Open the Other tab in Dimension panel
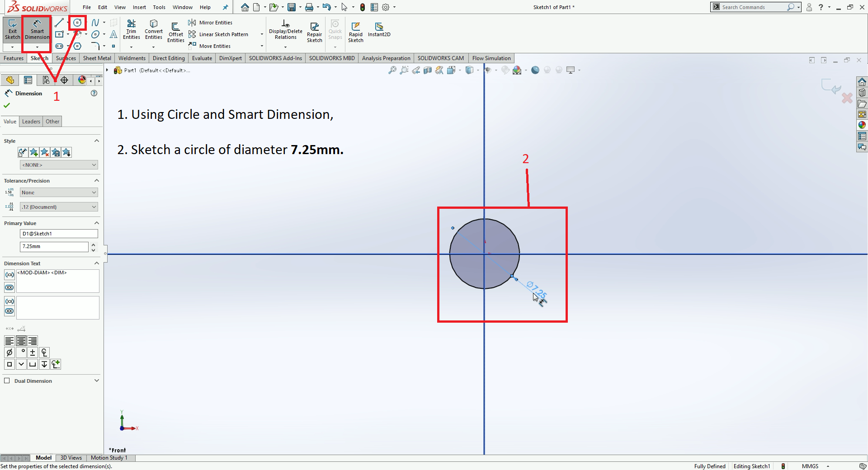The height and width of the screenshot is (470, 868). click(x=52, y=121)
